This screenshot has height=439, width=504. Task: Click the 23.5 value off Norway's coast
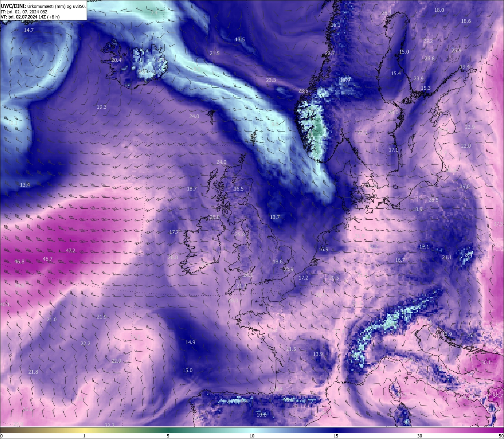tap(303, 91)
